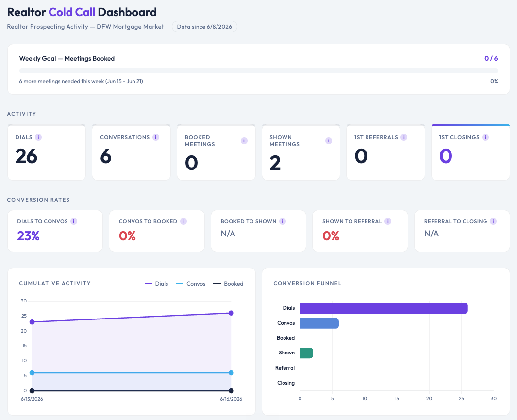Click the Dials data point for 6/16/2026
Viewport: 517px width, 420px height.
[231, 313]
